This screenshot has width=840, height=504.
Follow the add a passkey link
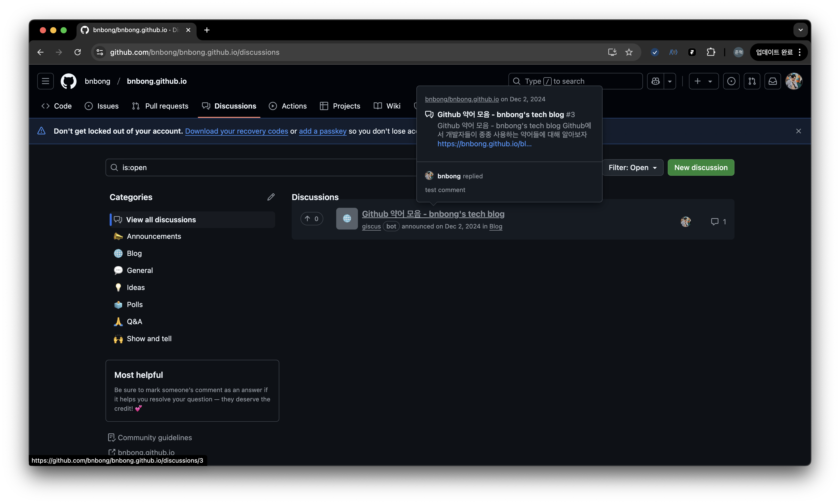click(x=323, y=131)
